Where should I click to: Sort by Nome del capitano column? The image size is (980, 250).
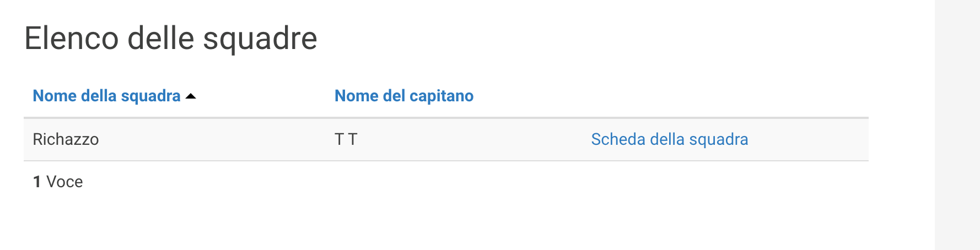click(403, 96)
